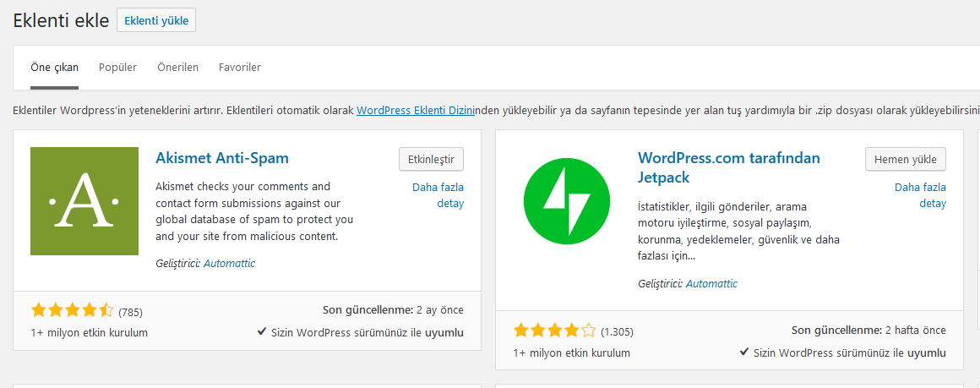This screenshot has width=980, height=388.
Task: Click the Akismet description paragraph
Action: coord(254,211)
